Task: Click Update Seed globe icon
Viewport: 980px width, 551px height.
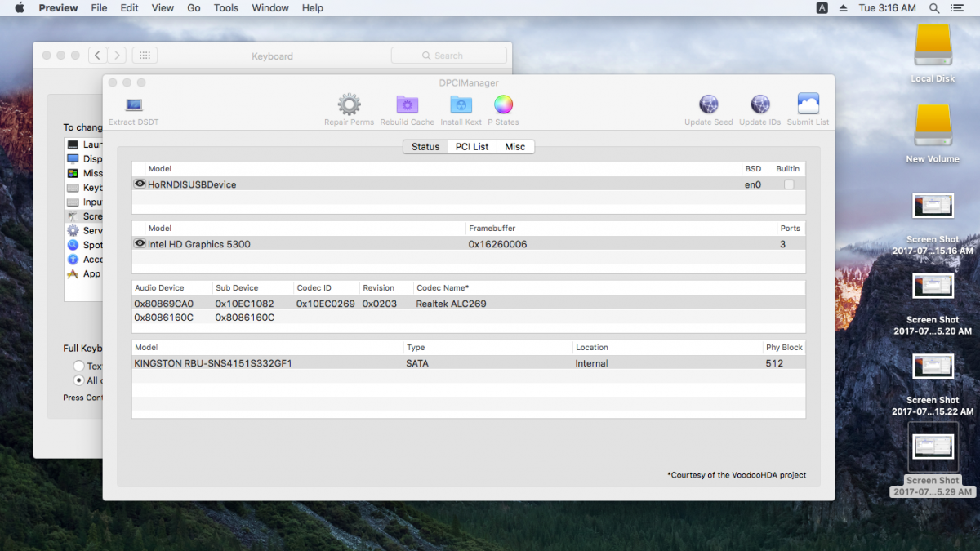Action: point(708,104)
